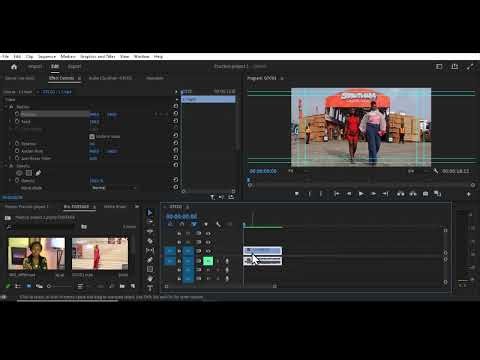Toggle animation stopwatch for Scale
Image resolution: width=480 pixels, height=360 pixels.
pos(17,121)
